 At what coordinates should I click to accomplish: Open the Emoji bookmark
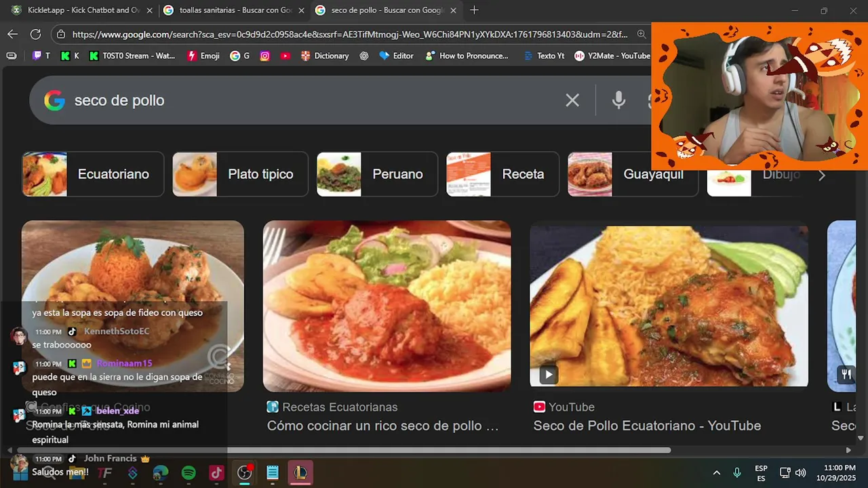click(x=203, y=56)
